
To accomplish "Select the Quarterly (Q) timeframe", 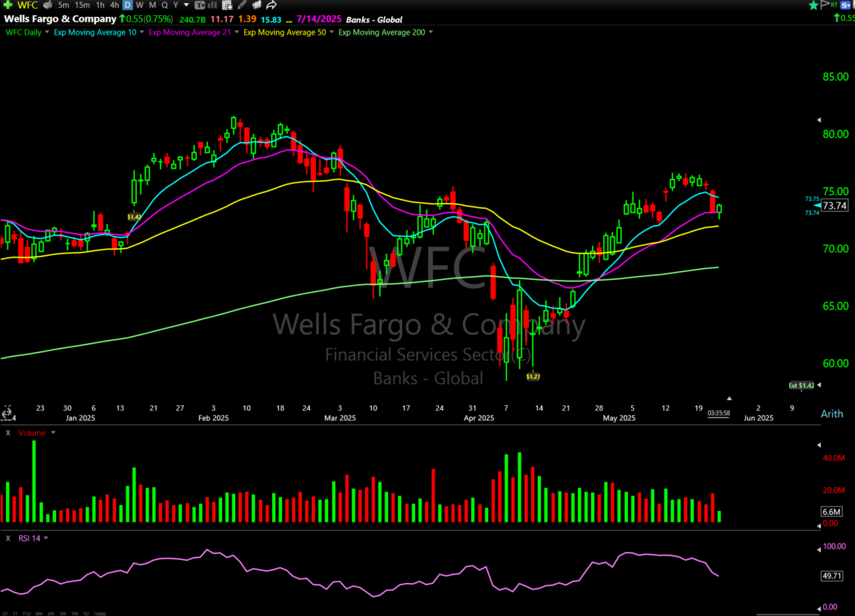I will 165,5.
